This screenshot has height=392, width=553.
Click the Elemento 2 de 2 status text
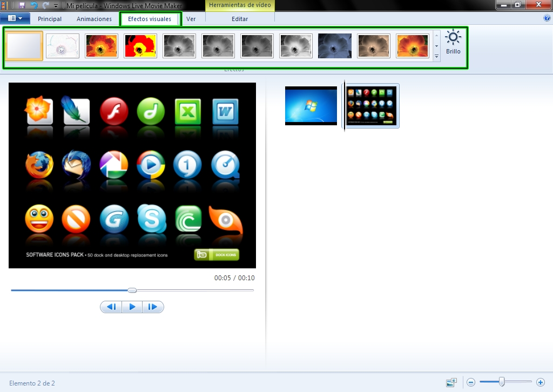pyautogui.click(x=32, y=383)
